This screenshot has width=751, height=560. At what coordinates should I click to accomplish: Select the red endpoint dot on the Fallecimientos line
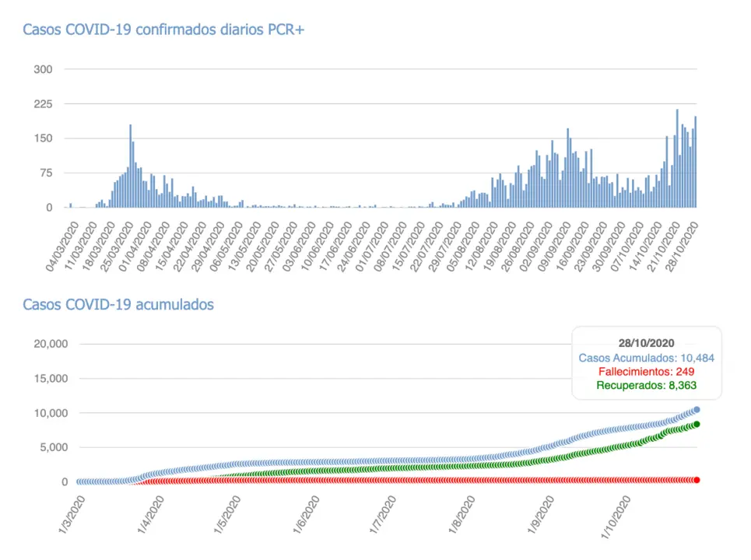[x=697, y=480]
